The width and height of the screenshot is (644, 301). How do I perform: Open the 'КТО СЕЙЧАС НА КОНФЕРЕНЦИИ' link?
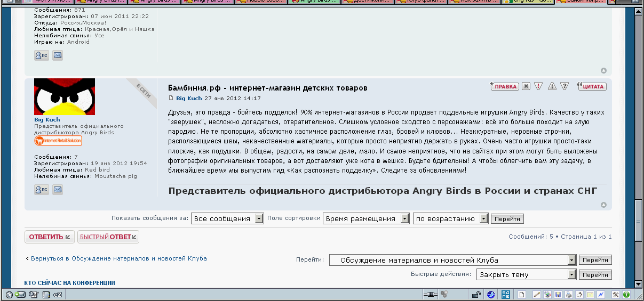coord(70,283)
